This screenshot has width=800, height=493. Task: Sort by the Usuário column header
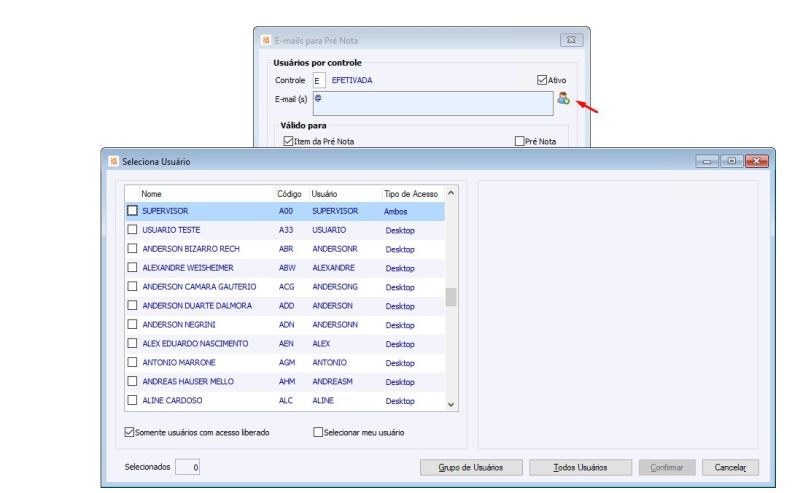pyautogui.click(x=345, y=193)
